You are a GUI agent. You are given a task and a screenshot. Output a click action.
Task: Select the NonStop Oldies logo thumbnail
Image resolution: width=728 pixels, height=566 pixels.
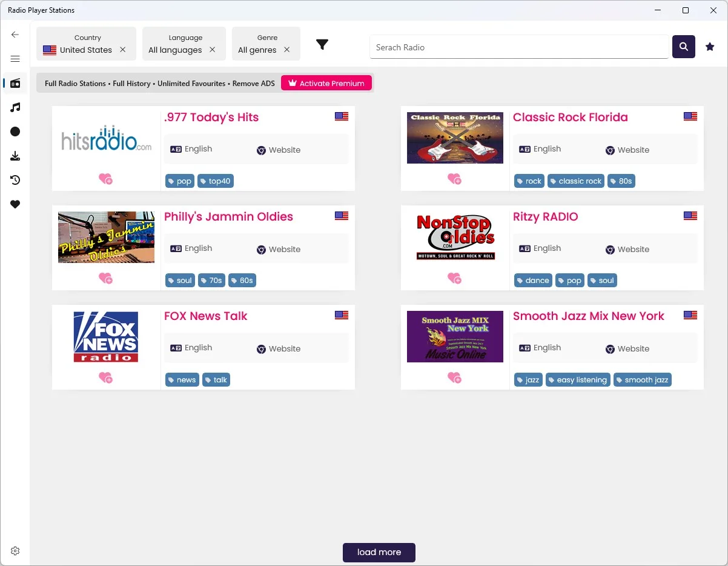[x=455, y=237]
